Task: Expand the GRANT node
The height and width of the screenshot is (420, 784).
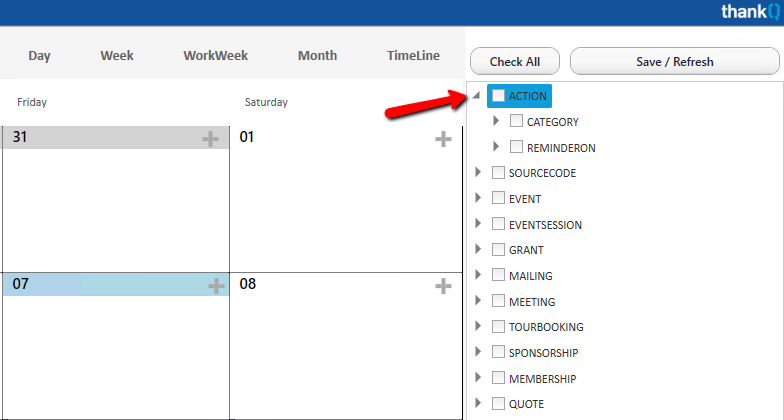Action: (x=478, y=249)
